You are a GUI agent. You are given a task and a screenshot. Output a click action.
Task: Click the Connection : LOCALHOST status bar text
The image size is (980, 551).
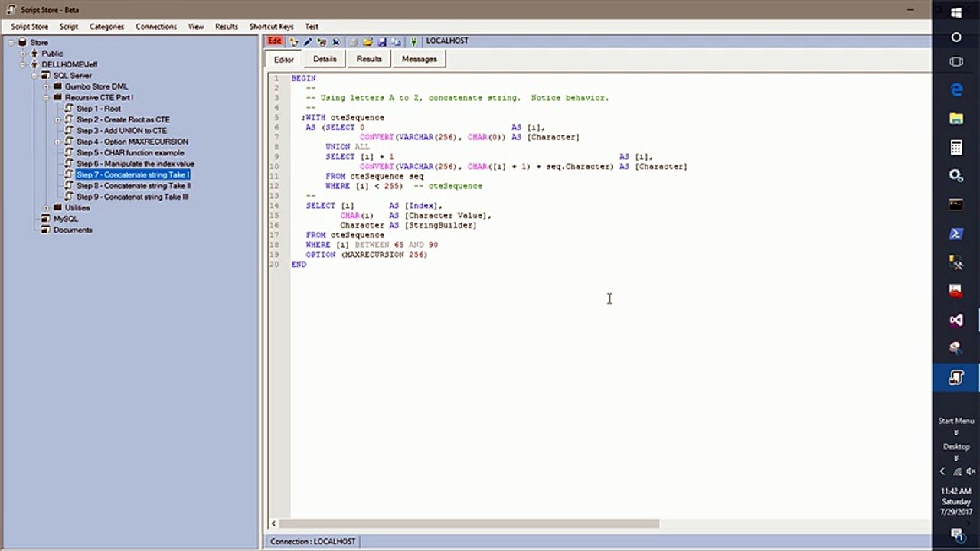[313, 541]
